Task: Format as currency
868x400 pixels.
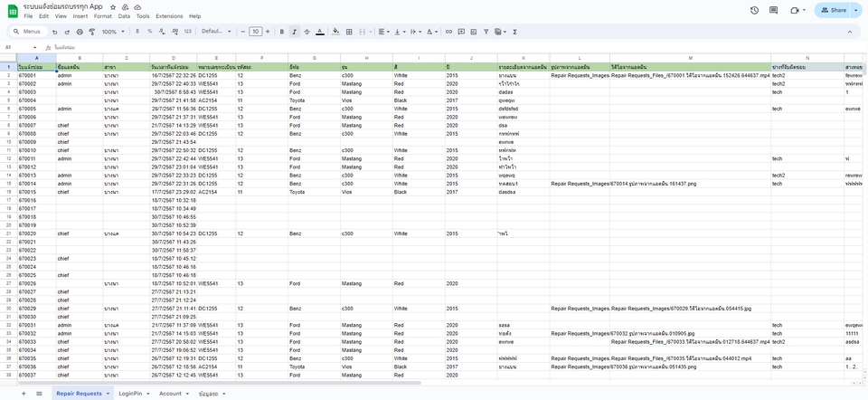Action: click(x=137, y=32)
